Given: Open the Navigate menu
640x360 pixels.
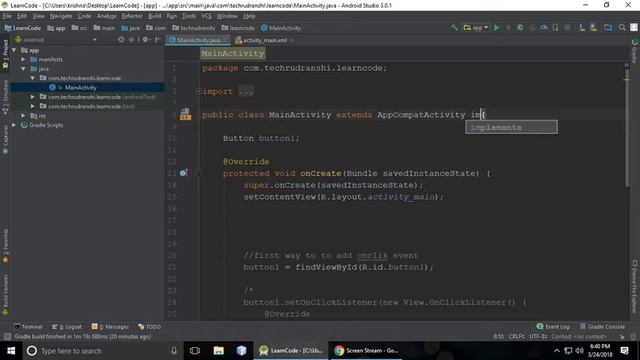Looking at the screenshot, I should click(61, 16).
